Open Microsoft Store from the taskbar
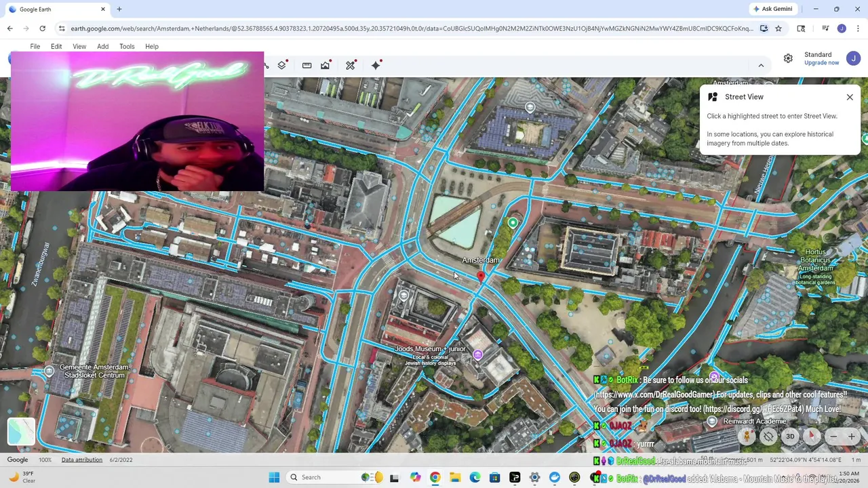Viewport: 868px width, 488px height. [494, 477]
